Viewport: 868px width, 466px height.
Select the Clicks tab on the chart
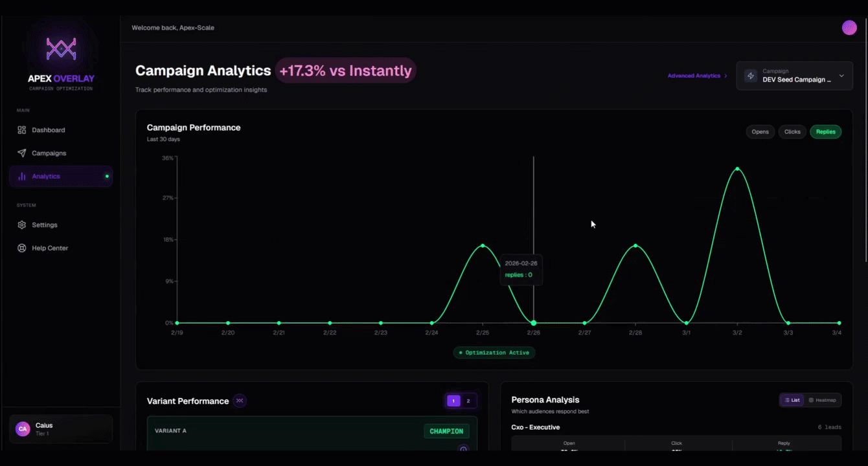(x=792, y=131)
